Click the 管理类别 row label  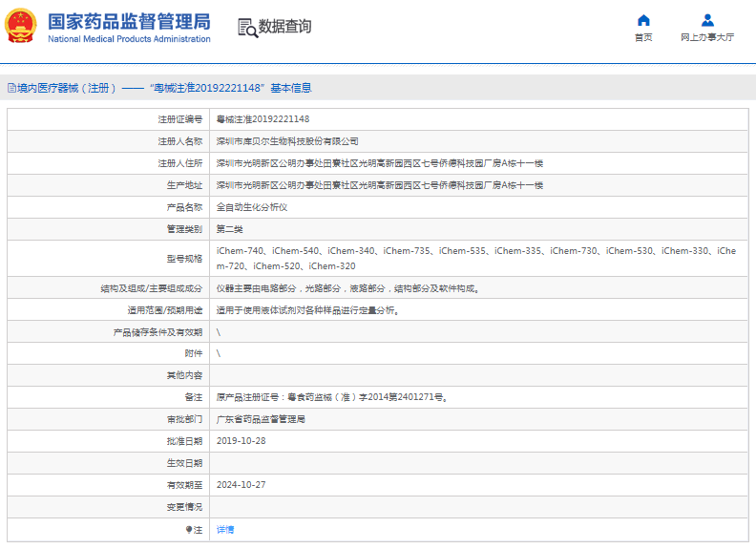[184, 229]
